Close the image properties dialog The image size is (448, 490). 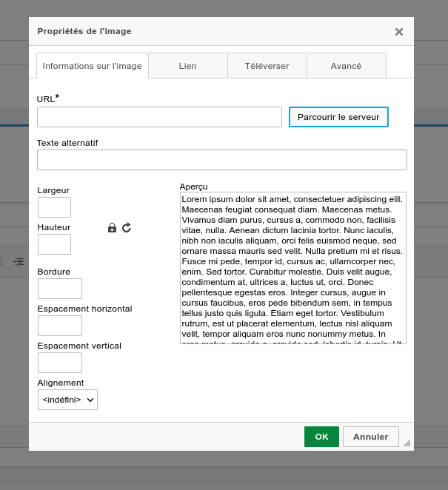tap(399, 32)
